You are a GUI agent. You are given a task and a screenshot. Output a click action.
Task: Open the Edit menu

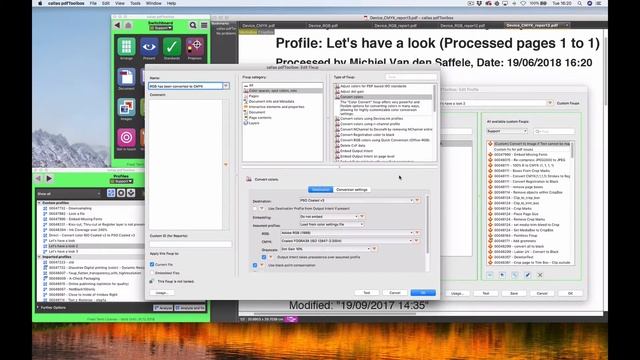(106, 3)
